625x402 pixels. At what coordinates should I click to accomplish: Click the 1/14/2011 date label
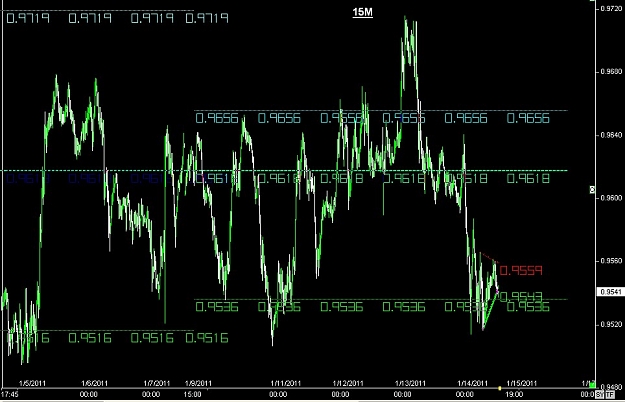click(x=472, y=383)
